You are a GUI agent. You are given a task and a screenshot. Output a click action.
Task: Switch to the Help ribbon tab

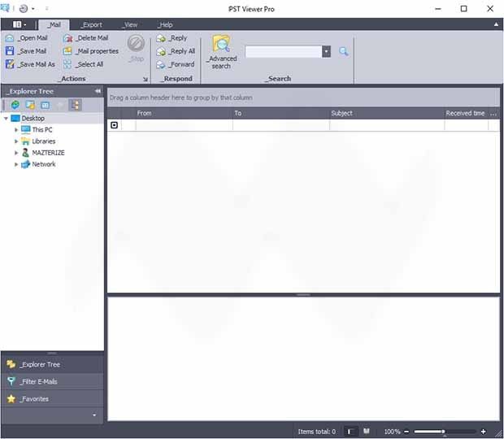pyautogui.click(x=165, y=24)
